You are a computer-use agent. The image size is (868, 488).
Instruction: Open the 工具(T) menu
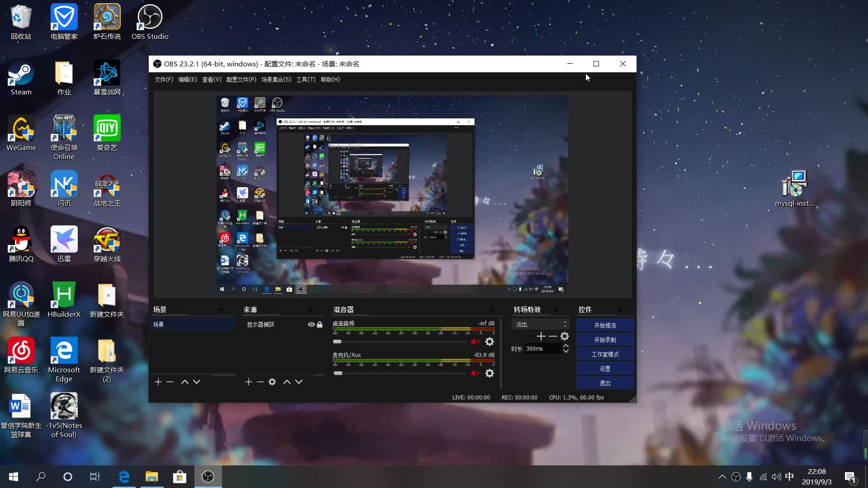tap(306, 80)
